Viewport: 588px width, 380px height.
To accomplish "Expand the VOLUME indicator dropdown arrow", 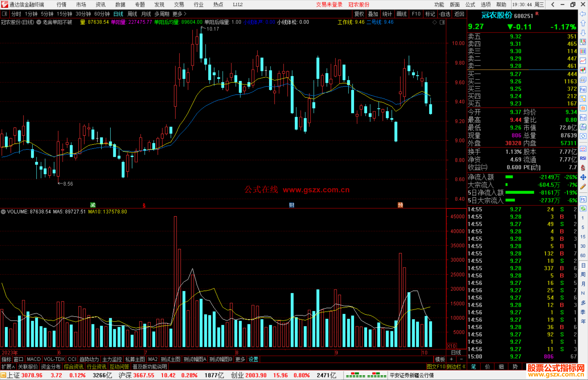I will click(3, 212).
